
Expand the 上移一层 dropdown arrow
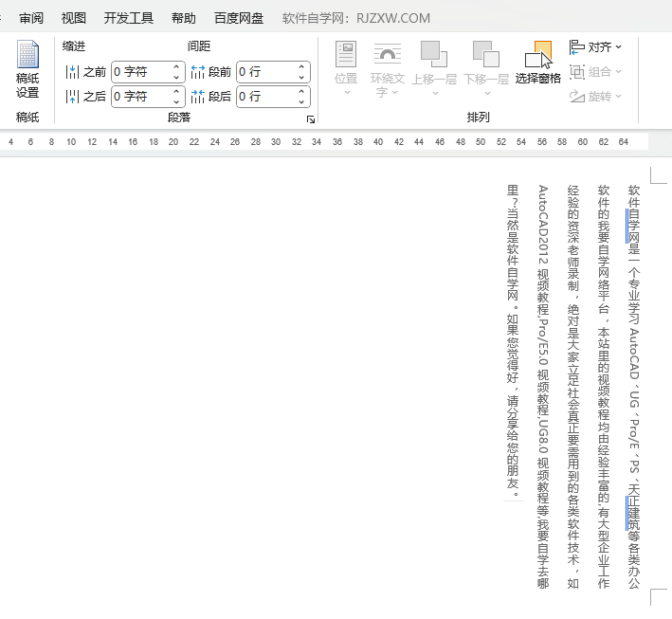(435, 93)
